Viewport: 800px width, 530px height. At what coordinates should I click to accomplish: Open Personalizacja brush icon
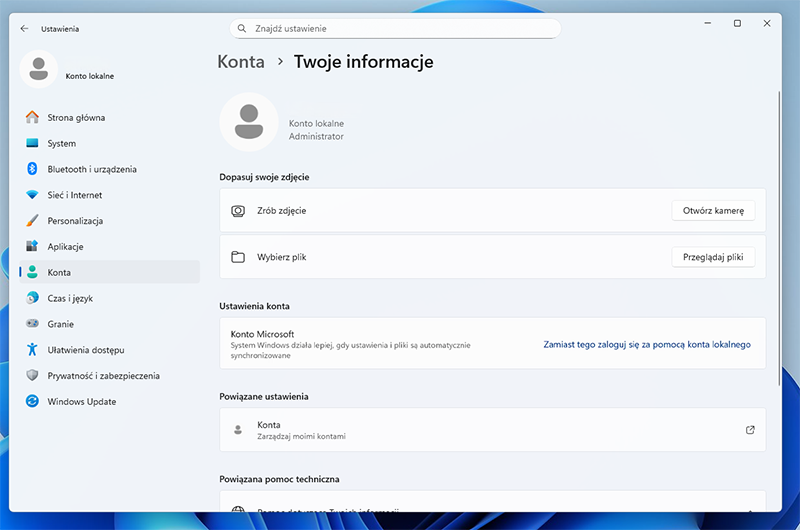pyautogui.click(x=32, y=220)
